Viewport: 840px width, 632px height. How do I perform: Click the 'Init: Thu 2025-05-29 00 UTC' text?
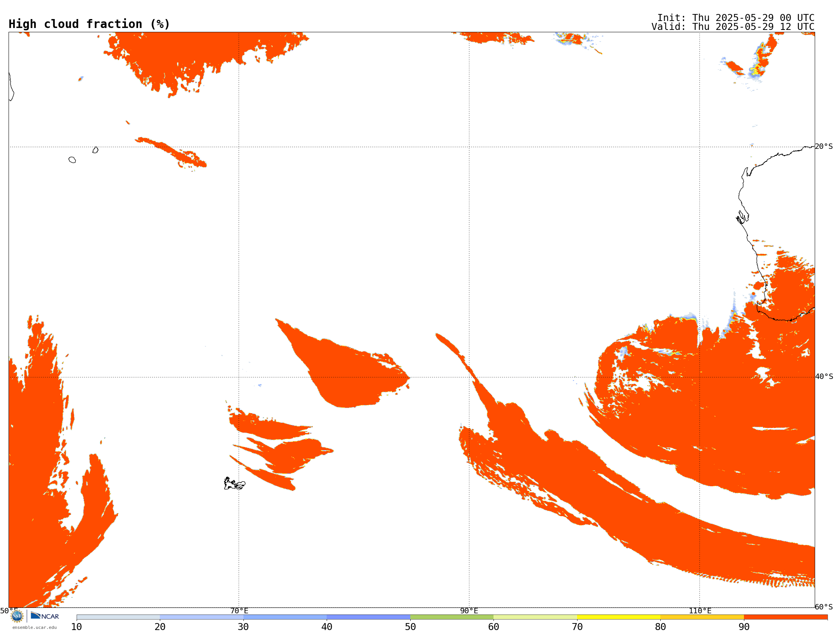tap(736, 18)
